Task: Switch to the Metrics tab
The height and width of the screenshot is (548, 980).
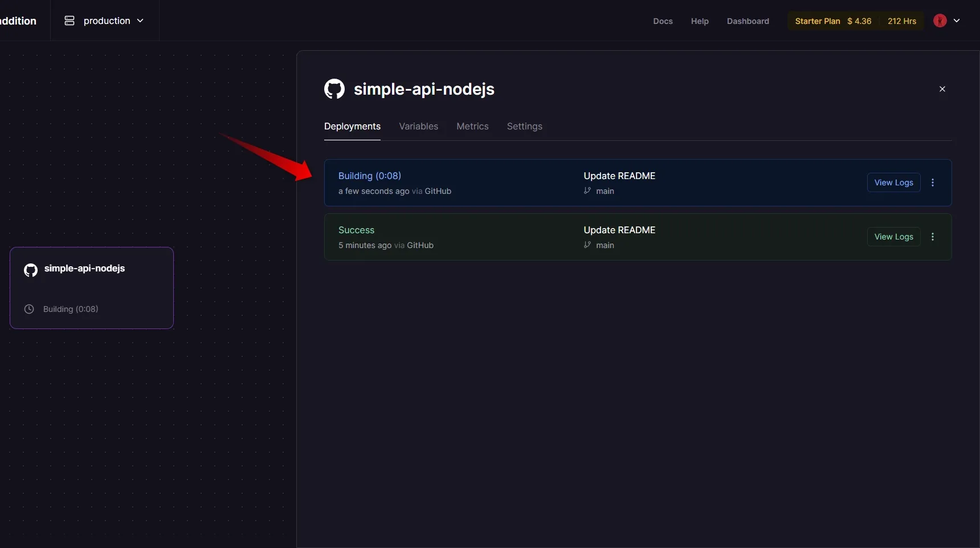Action: coord(472,127)
